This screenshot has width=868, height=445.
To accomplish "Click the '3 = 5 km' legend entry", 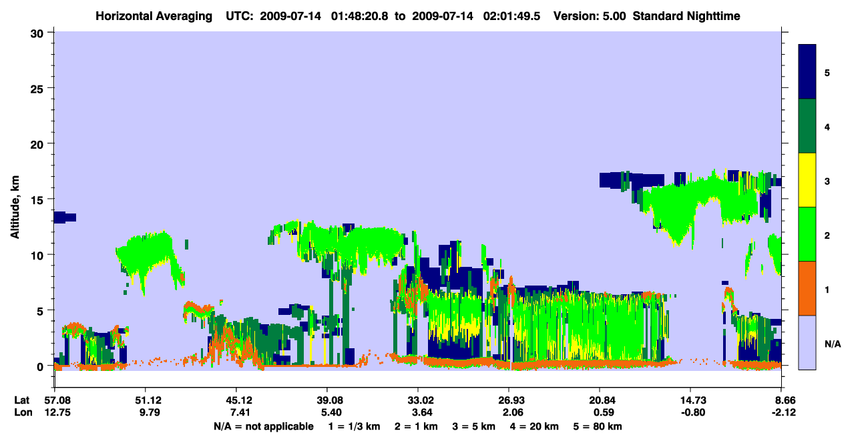I will (474, 426).
